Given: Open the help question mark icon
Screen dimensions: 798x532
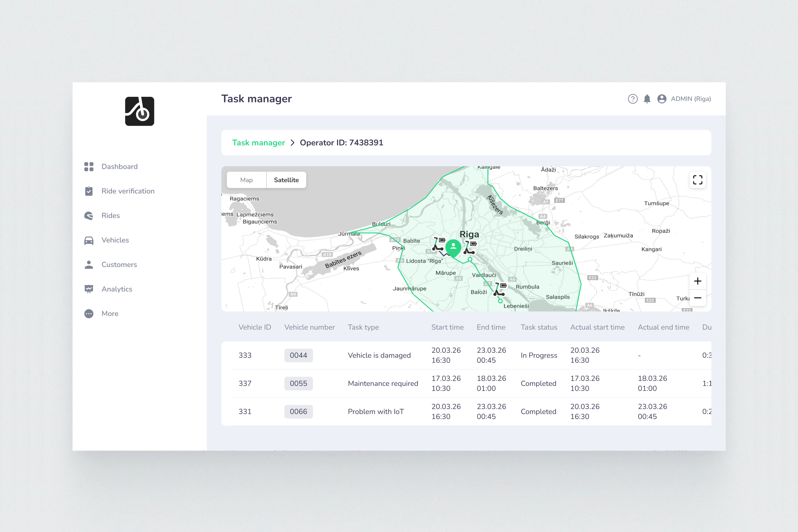Looking at the screenshot, I should click(x=633, y=99).
